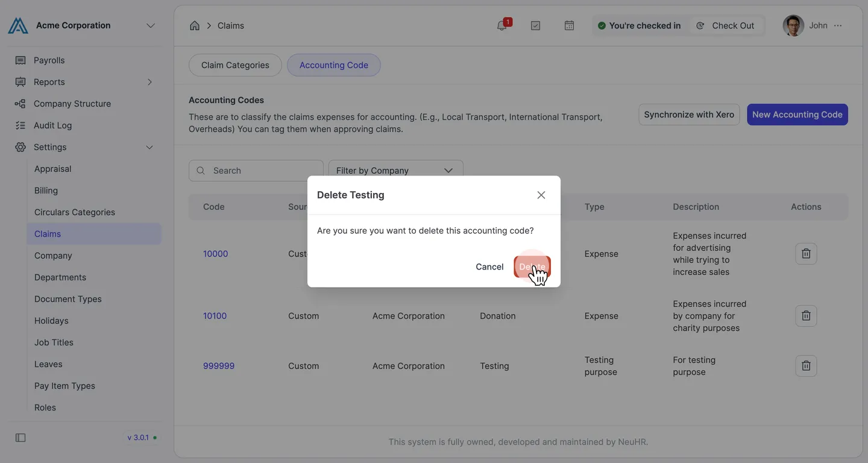868x463 pixels.
Task: Click the Type column header
Action: 594,207
